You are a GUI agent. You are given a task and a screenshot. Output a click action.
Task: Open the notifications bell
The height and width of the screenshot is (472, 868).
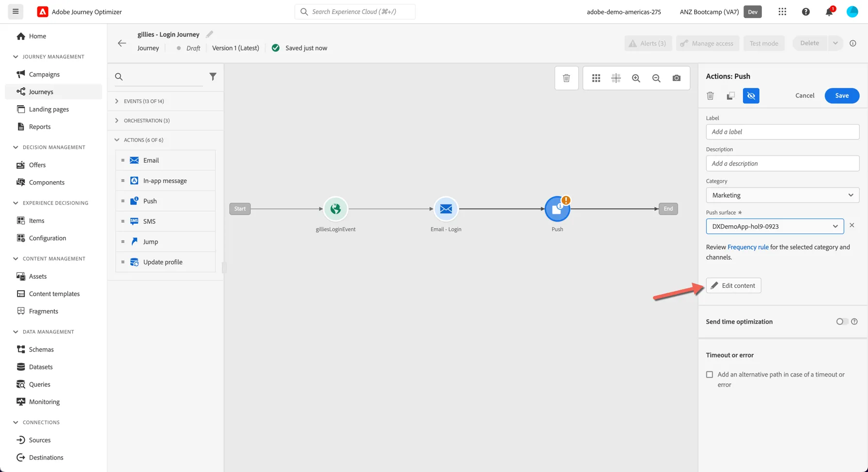(x=829, y=12)
